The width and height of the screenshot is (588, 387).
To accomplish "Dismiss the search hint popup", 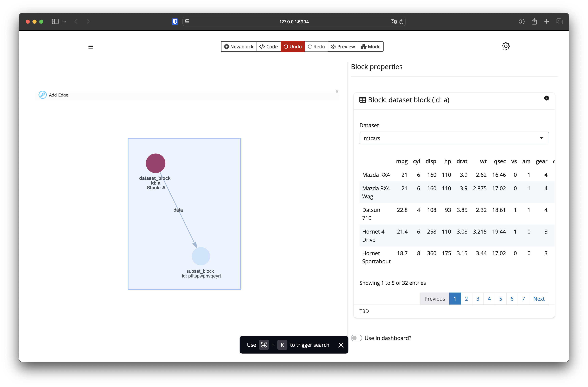I will tap(341, 345).
